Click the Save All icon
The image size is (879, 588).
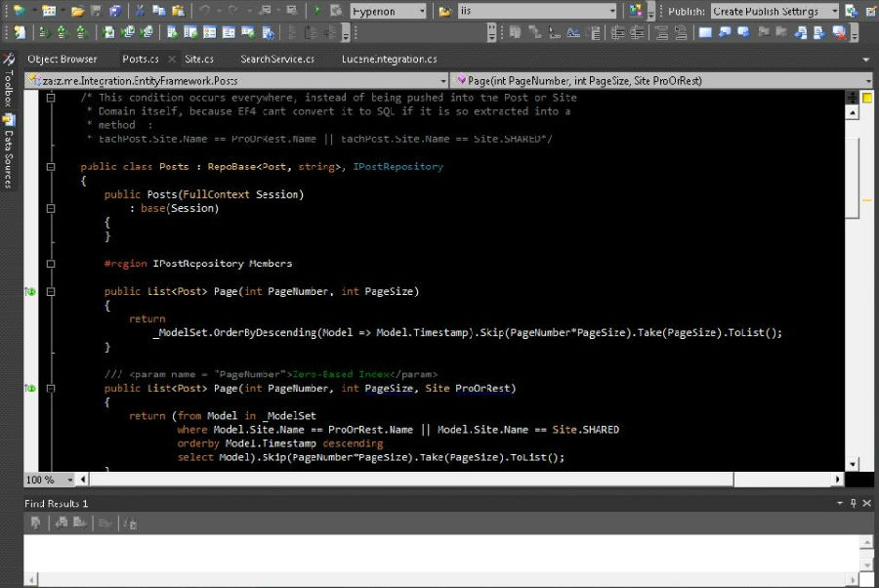[x=115, y=11]
